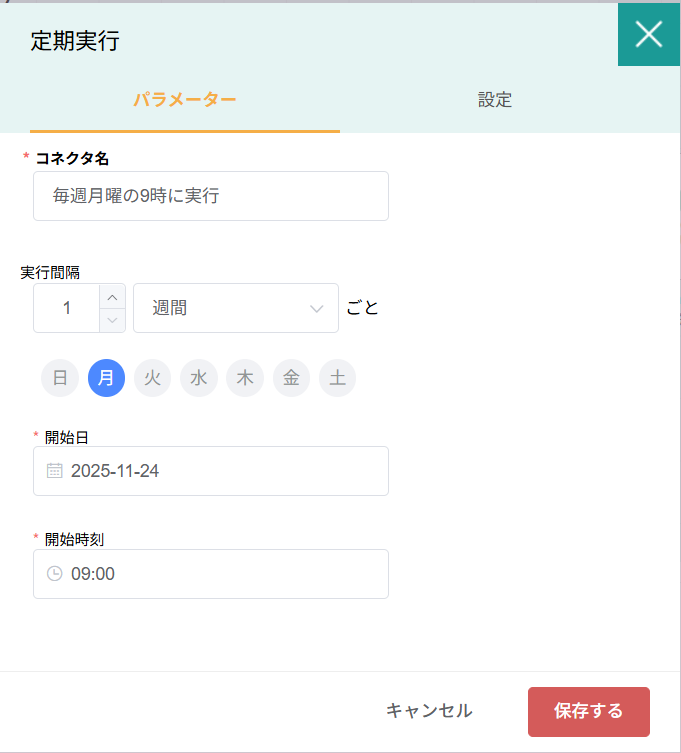Click the calendar icon in start date field
Image resolution: width=681 pixels, height=753 pixels.
tap(55, 471)
